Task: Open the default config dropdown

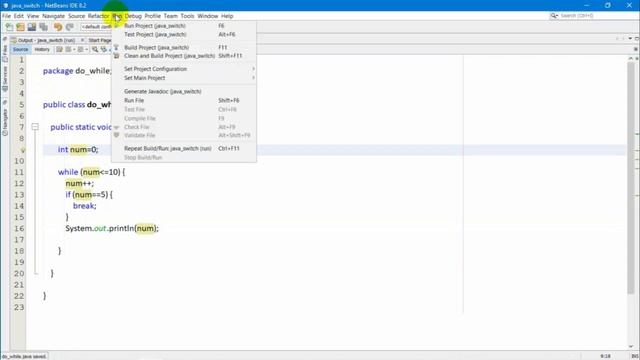Action: pos(96,27)
